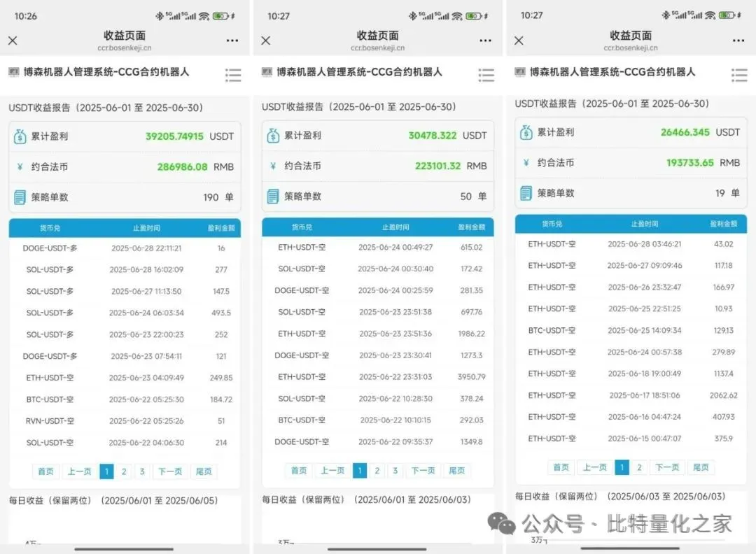Click the profit value 2062.62 on right phone
The width and height of the screenshot is (756, 554).
723,395
